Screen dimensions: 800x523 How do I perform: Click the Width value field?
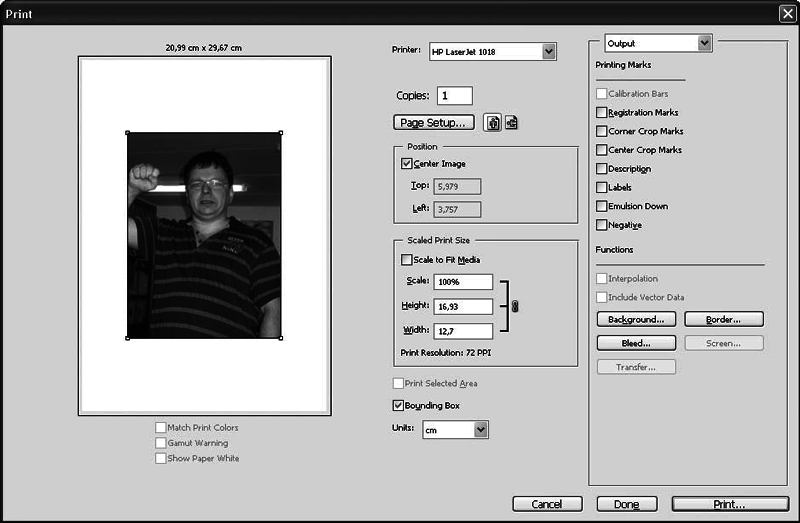[463, 331]
